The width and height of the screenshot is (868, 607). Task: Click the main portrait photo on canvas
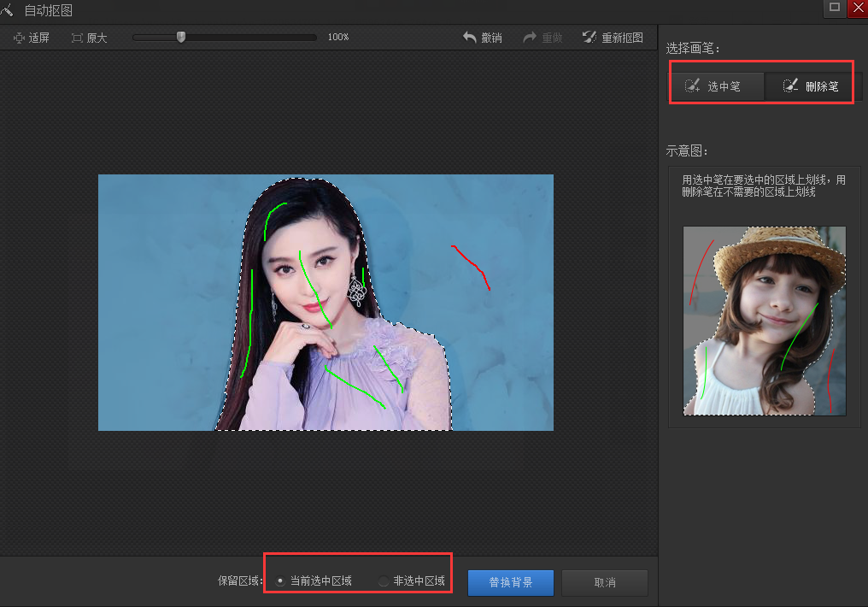(x=325, y=302)
